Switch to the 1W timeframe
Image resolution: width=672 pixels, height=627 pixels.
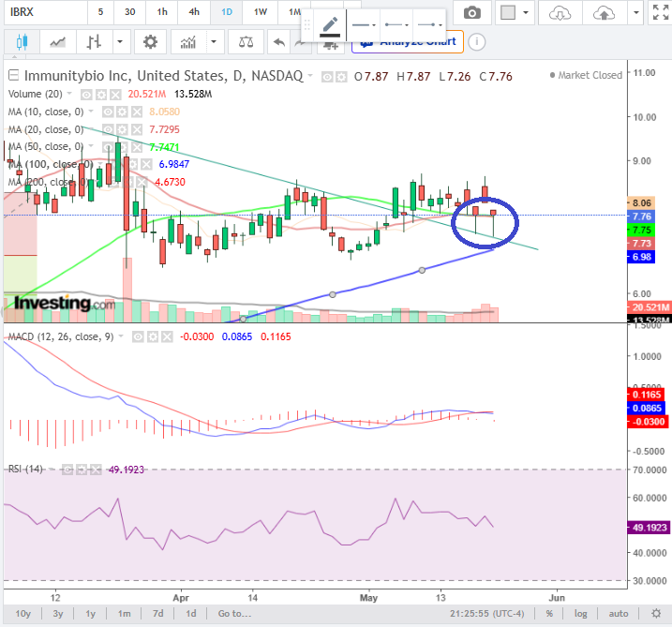tap(261, 12)
